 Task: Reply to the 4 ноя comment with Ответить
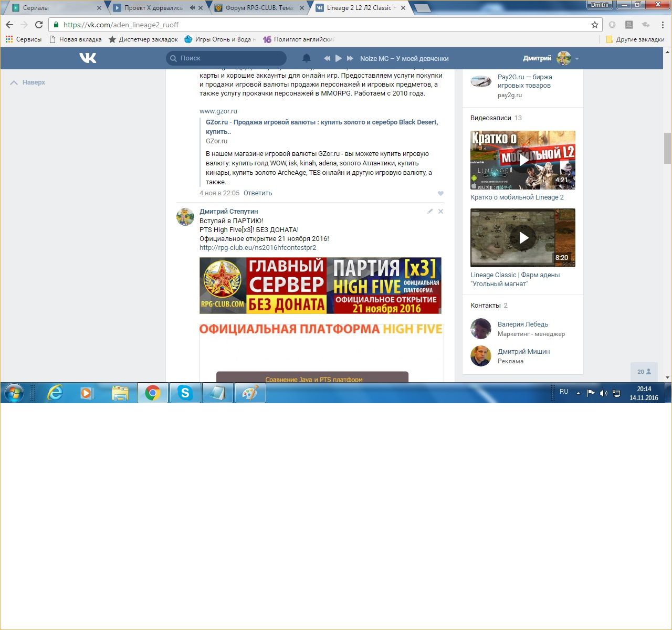tap(258, 193)
